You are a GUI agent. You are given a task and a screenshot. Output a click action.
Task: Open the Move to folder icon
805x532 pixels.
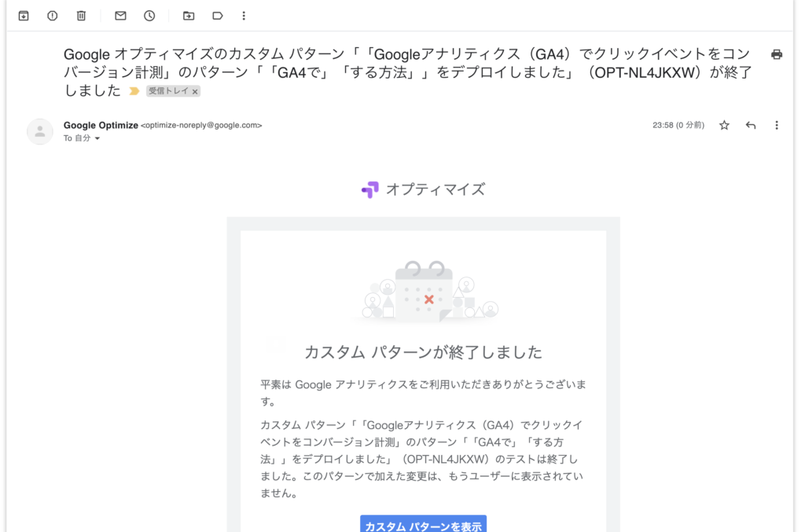tap(189, 16)
